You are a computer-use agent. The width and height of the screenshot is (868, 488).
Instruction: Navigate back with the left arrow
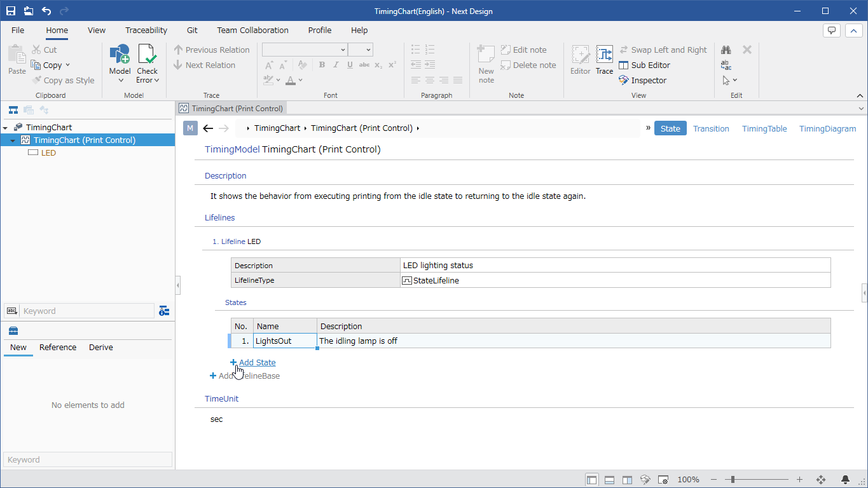click(x=208, y=128)
